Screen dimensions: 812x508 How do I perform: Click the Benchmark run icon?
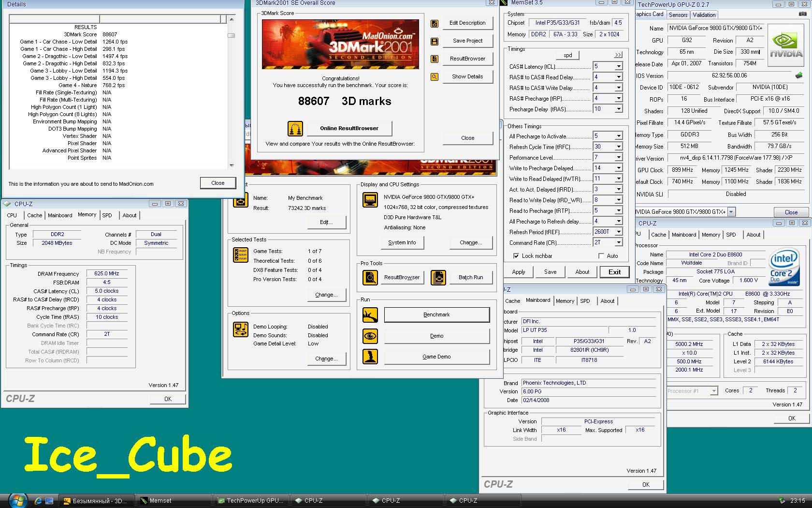(x=370, y=315)
